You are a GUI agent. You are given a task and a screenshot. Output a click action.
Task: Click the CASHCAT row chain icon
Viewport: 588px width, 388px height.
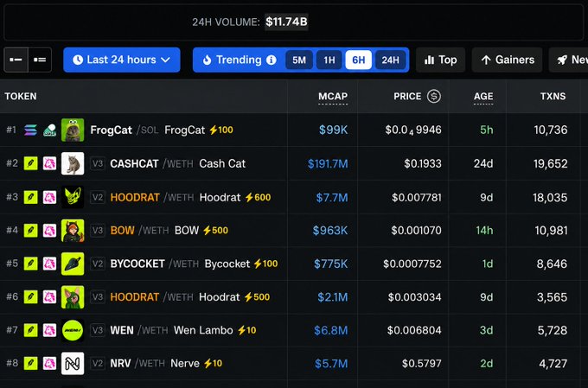click(31, 163)
